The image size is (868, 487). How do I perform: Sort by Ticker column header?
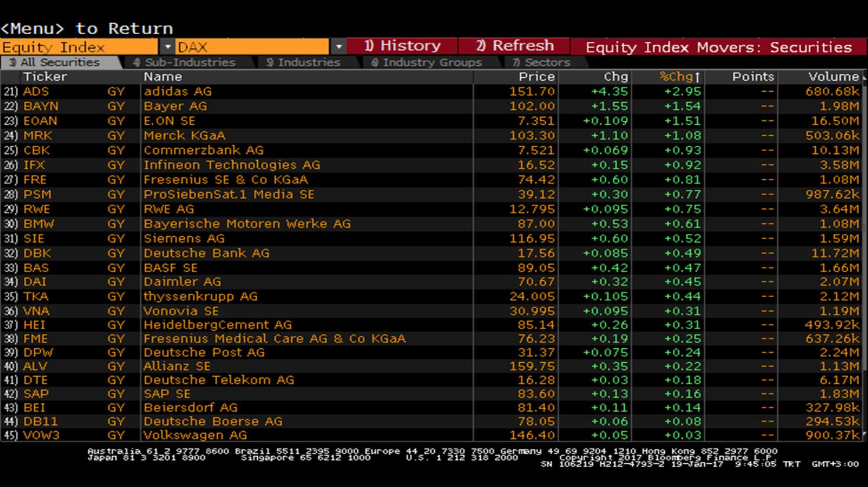tap(45, 77)
